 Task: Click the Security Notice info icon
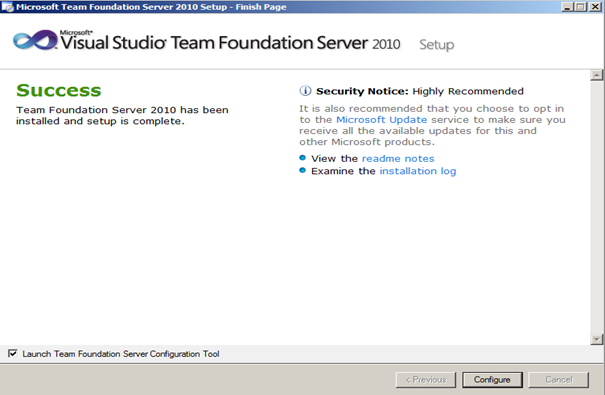pos(305,91)
